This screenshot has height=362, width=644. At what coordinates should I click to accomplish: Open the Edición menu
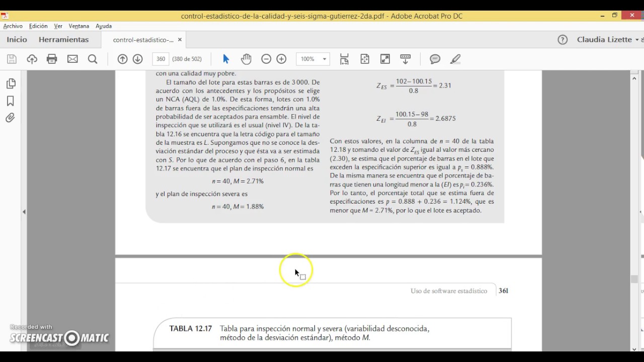click(38, 26)
